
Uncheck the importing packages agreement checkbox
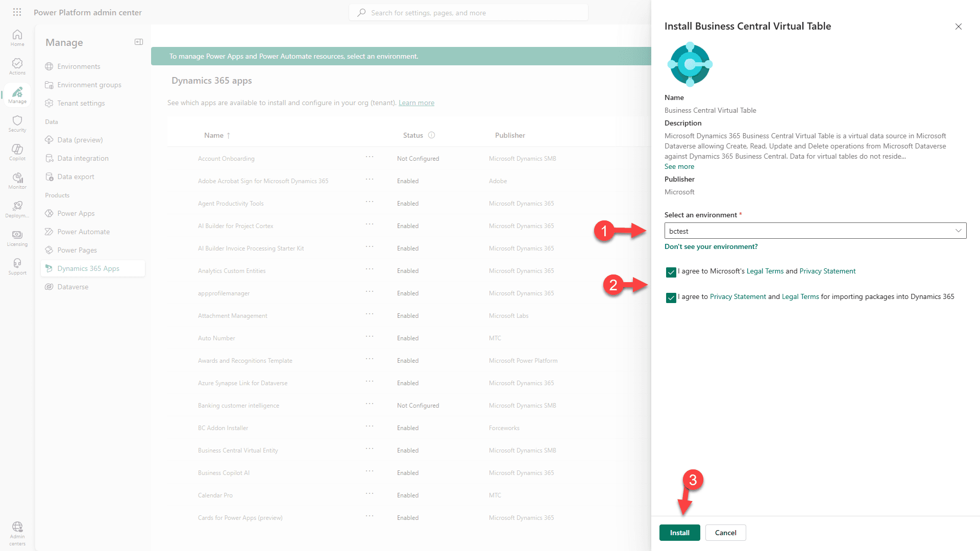[671, 297]
